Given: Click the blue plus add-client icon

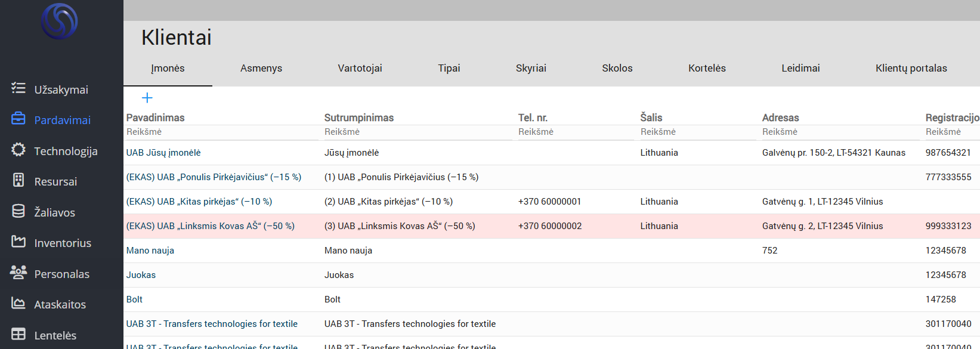Looking at the screenshot, I should click(147, 98).
